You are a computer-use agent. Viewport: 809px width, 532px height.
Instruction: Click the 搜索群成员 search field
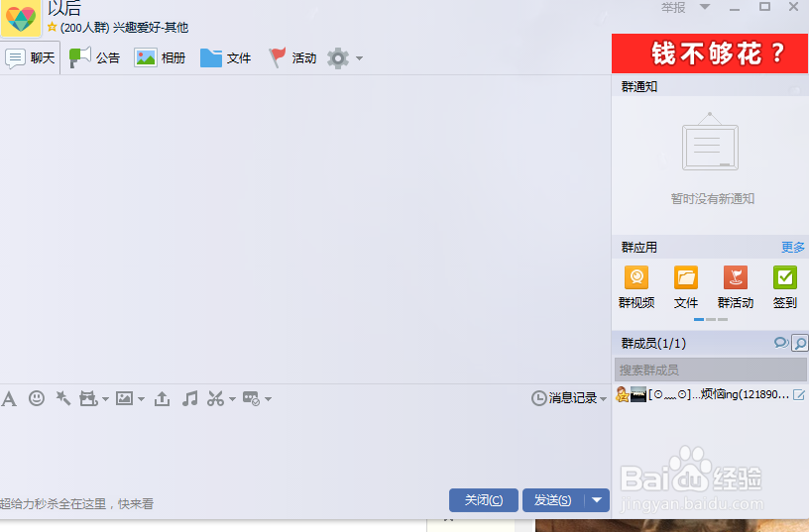pos(711,370)
